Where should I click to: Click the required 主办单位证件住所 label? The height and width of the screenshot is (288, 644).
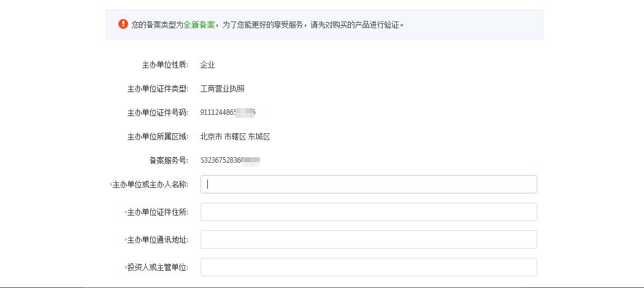[158, 212]
